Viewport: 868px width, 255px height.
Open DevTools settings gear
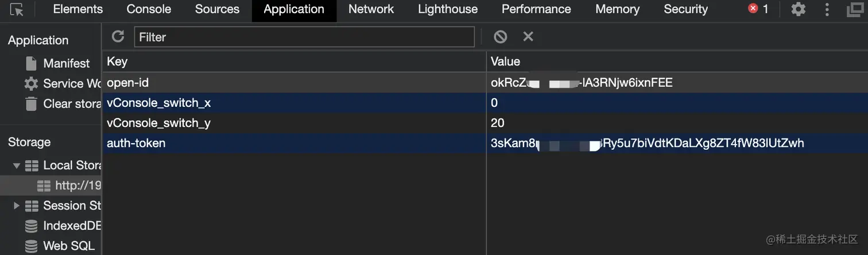pyautogui.click(x=798, y=9)
